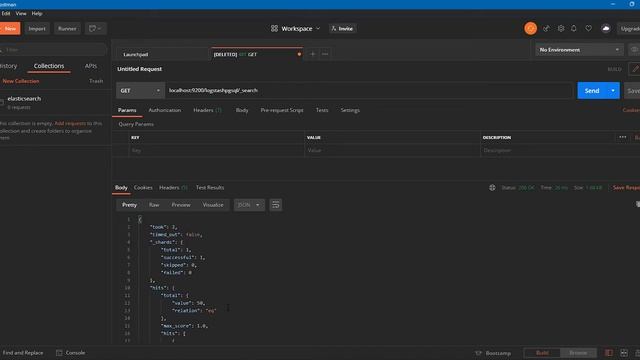Open the Pre-request Script tab
The image size is (640, 360).
point(282,110)
